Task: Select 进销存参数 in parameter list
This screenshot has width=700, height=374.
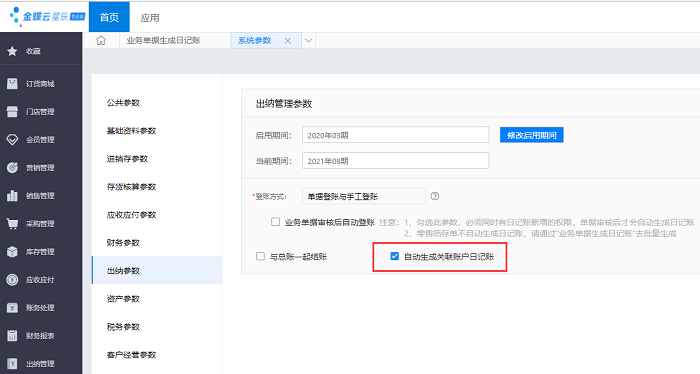Action: [127, 158]
